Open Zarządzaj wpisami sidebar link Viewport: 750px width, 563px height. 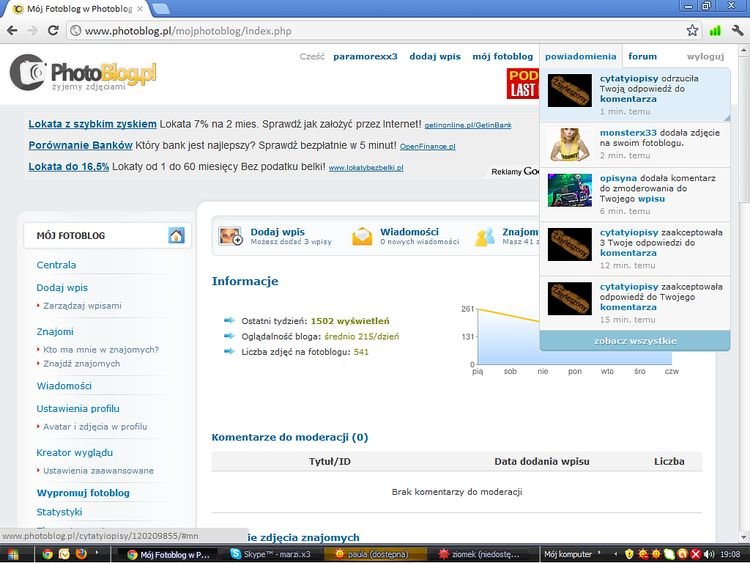pyautogui.click(x=82, y=306)
